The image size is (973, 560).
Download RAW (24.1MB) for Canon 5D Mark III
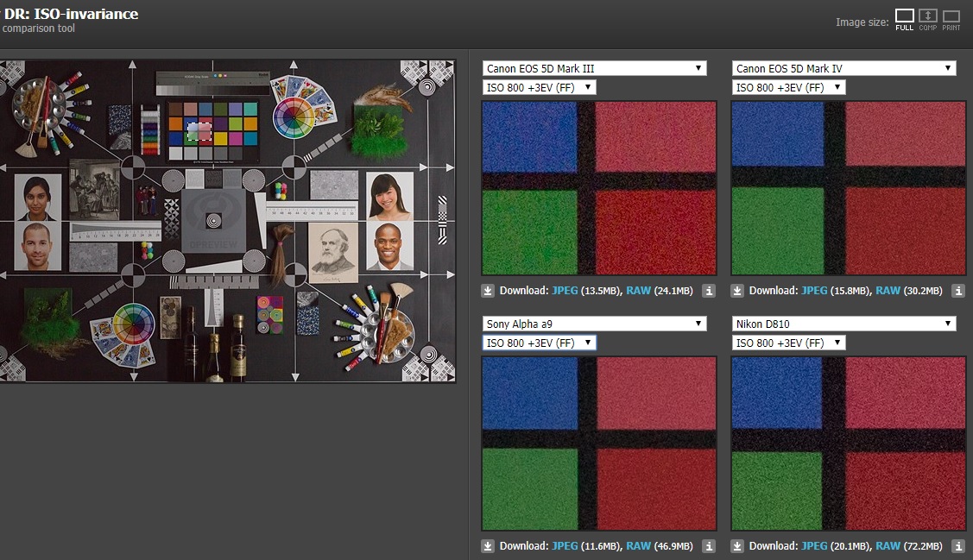tap(639, 291)
